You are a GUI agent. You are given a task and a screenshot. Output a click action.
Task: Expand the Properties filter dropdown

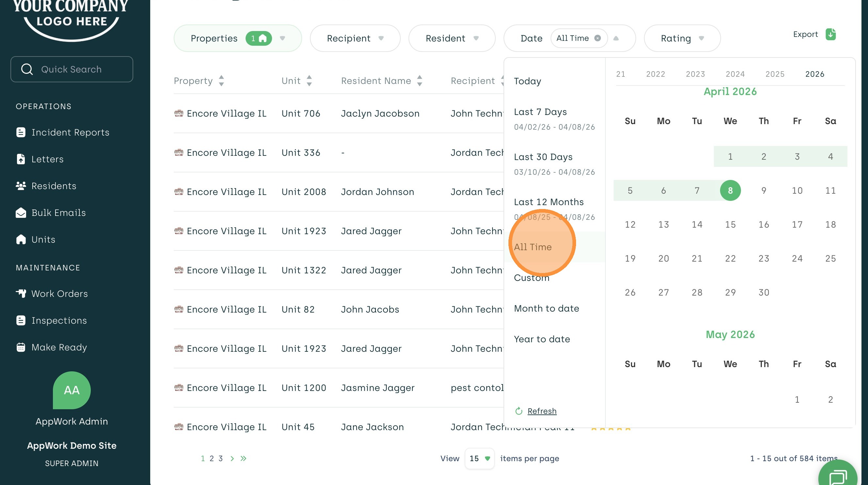coord(282,38)
